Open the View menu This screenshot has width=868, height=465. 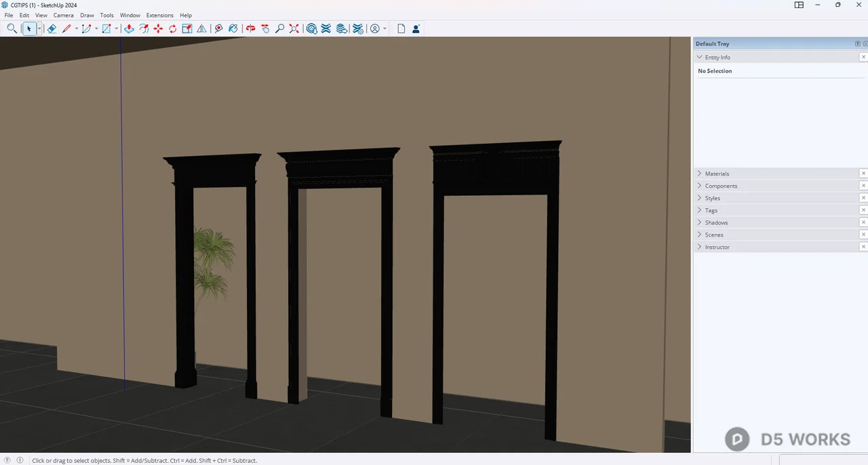pyautogui.click(x=41, y=15)
